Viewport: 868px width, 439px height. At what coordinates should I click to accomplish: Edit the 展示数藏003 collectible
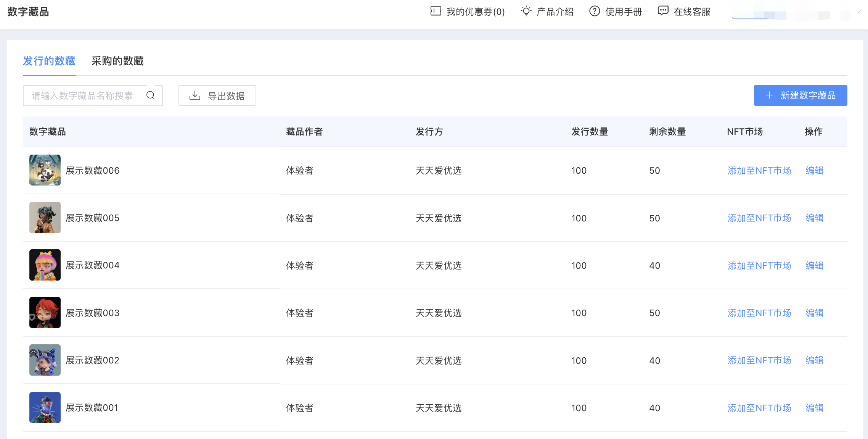click(814, 313)
